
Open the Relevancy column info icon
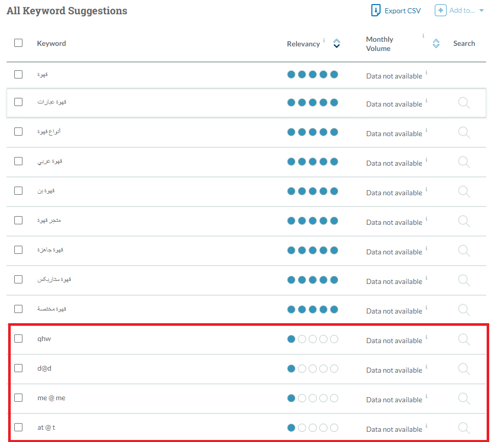tap(324, 40)
